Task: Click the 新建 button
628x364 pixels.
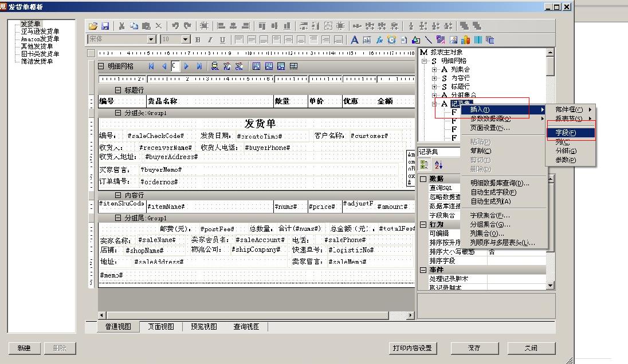Action: 24,348
